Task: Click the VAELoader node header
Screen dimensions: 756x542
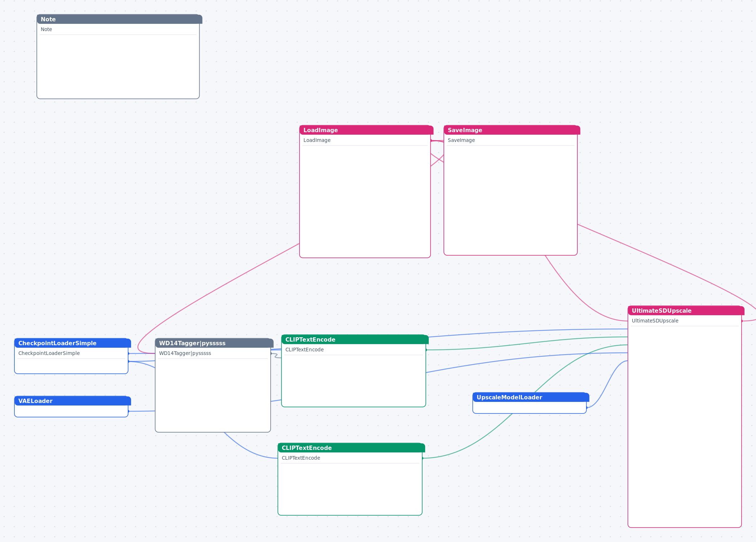Action: coord(73,401)
